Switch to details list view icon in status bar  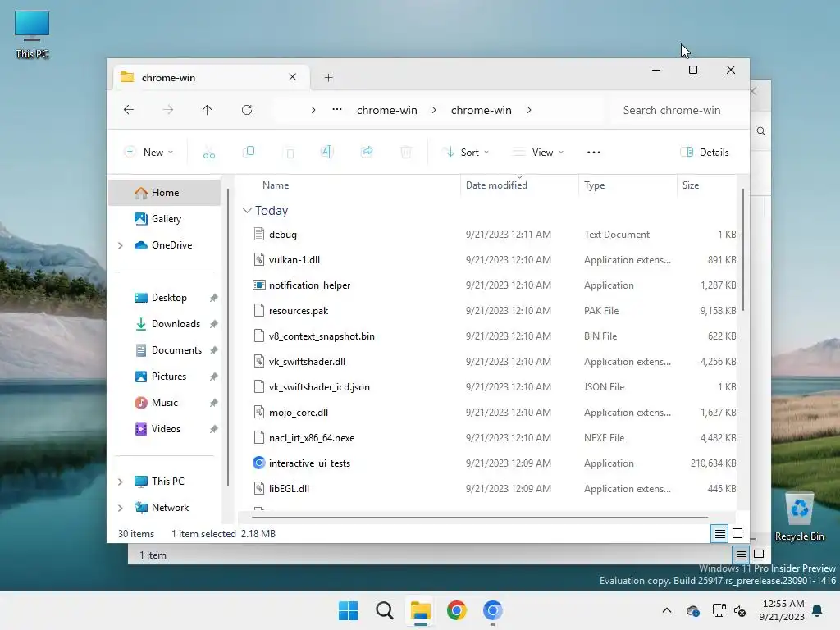point(719,533)
